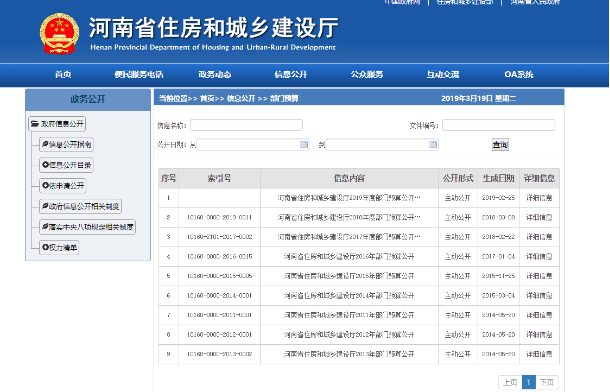Viewport: 610px width, 392px height.
Task: Expand the 权力清单 tree node
Action: 45,247
